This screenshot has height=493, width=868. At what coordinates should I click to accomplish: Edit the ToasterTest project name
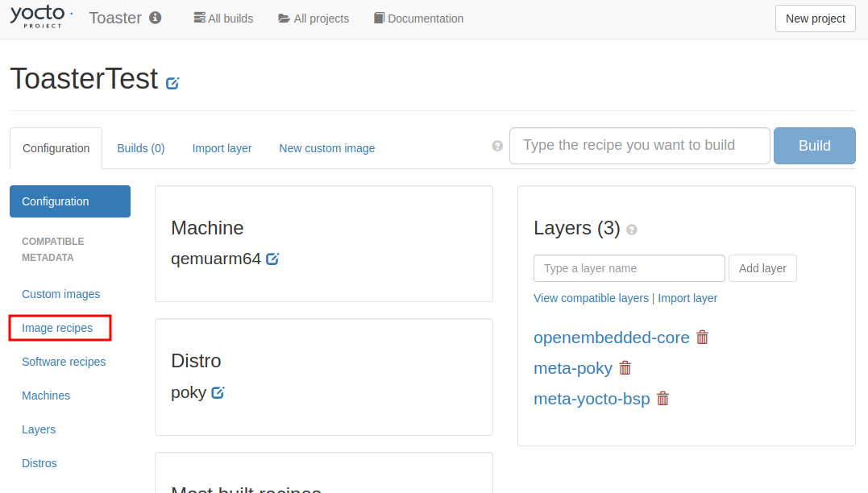click(172, 83)
